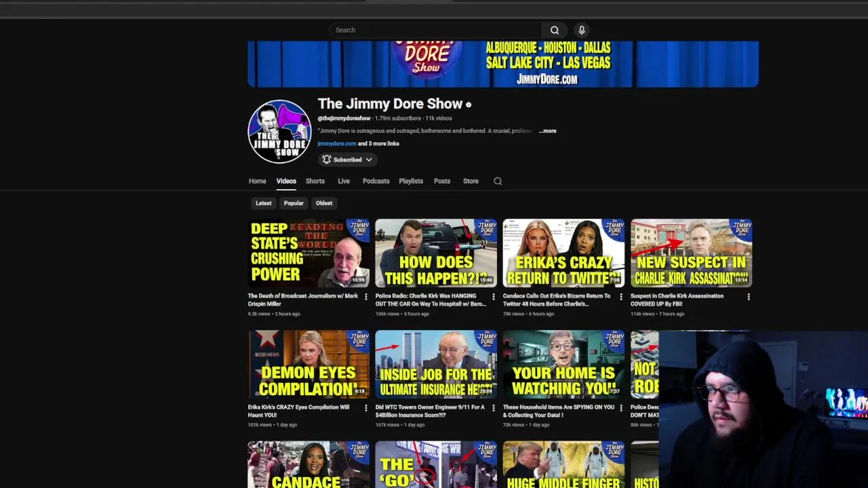Click Inside Job Ultimate Insurance Heist thumbnail
The width and height of the screenshot is (868, 488).
point(436,364)
